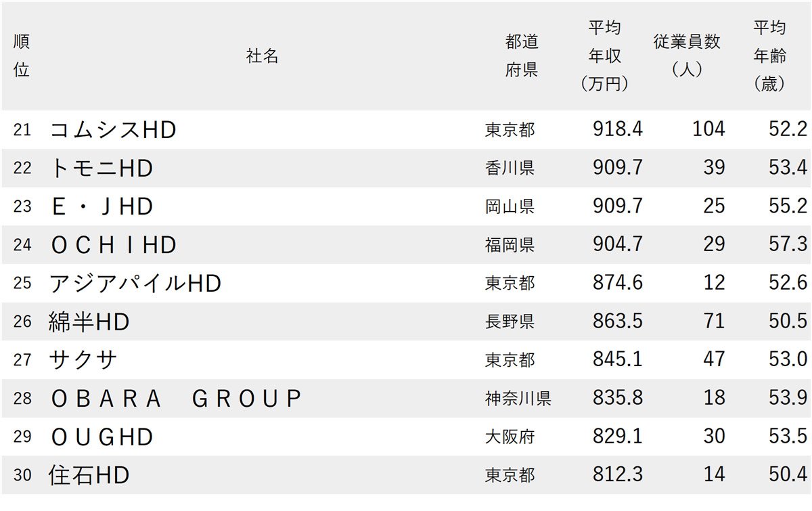Click the 平均年収(万円) header
812x511 pixels.
(605, 55)
